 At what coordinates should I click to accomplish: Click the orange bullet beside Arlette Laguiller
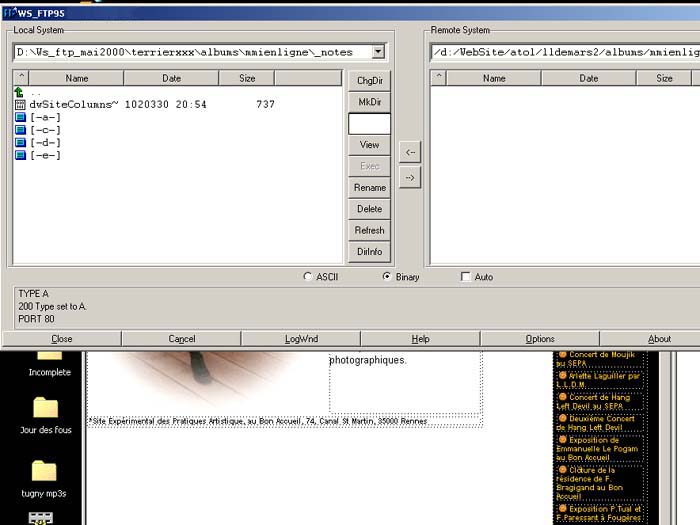[562, 376]
